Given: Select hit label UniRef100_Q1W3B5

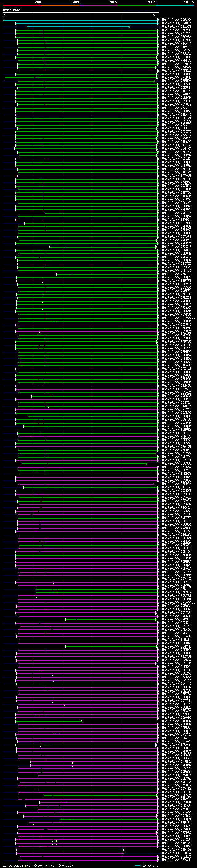Looking at the screenshot, I should tap(177, 464).
